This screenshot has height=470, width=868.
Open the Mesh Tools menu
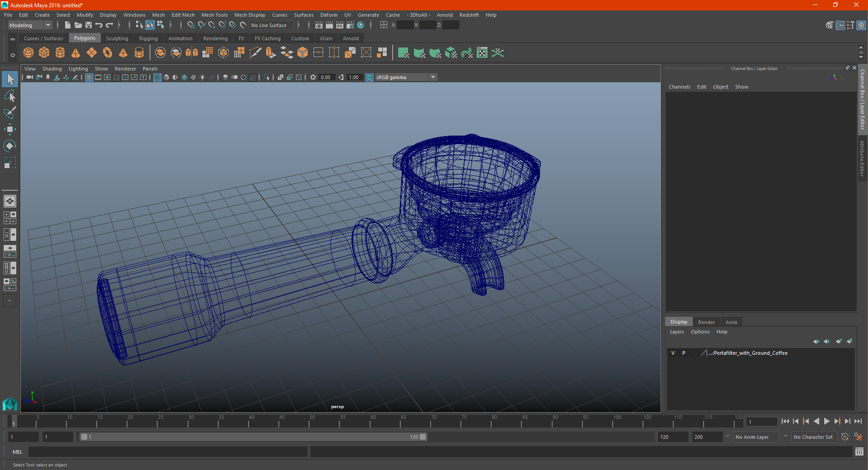pyautogui.click(x=214, y=15)
